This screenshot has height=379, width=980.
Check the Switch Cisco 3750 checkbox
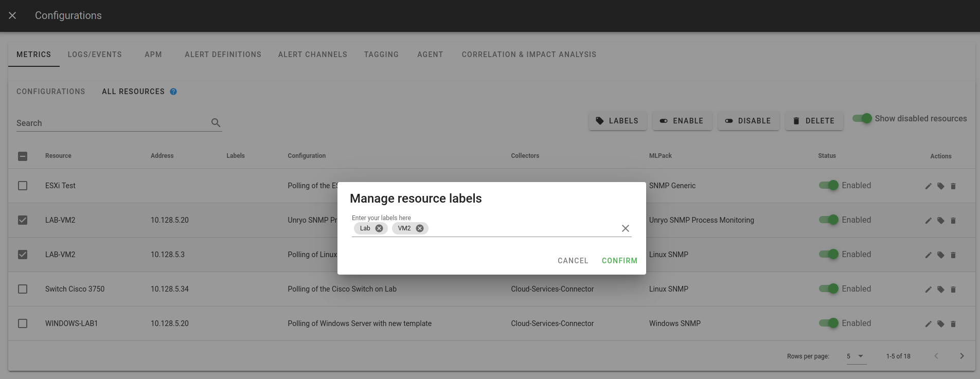pos(23,289)
